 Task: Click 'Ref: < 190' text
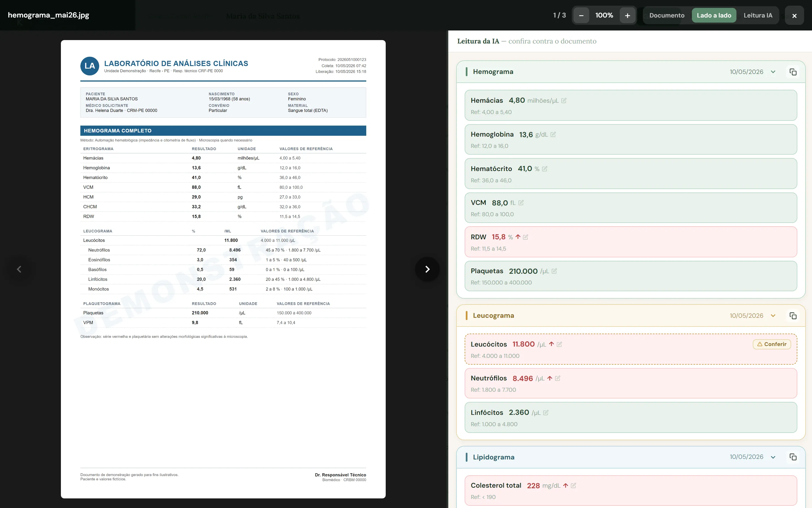pyautogui.click(x=483, y=497)
